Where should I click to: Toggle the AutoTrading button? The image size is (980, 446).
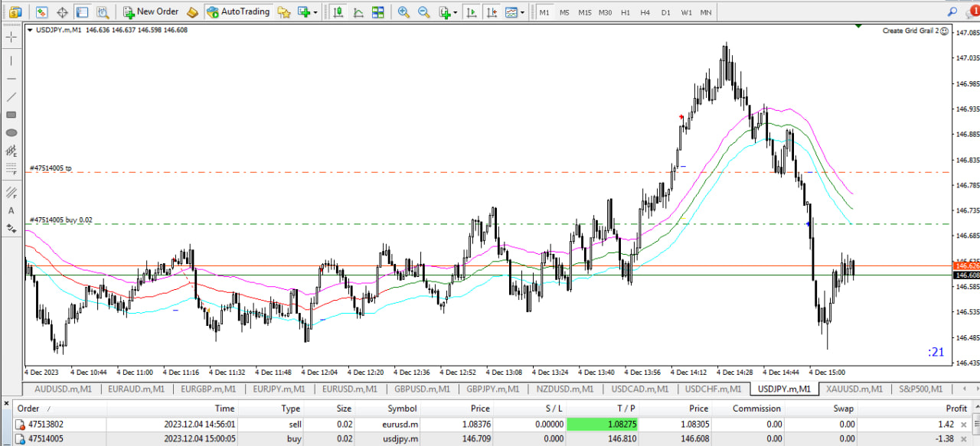coord(238,11)
